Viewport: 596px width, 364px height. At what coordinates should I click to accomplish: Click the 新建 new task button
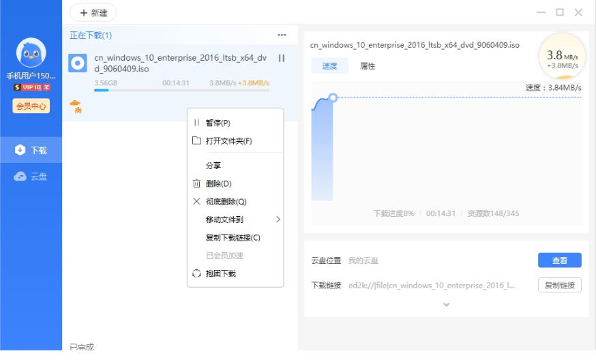93,13
